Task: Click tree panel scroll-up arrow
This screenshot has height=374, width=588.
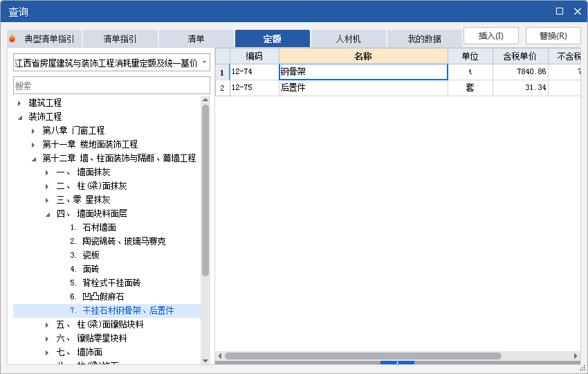Action: [205, 100]
